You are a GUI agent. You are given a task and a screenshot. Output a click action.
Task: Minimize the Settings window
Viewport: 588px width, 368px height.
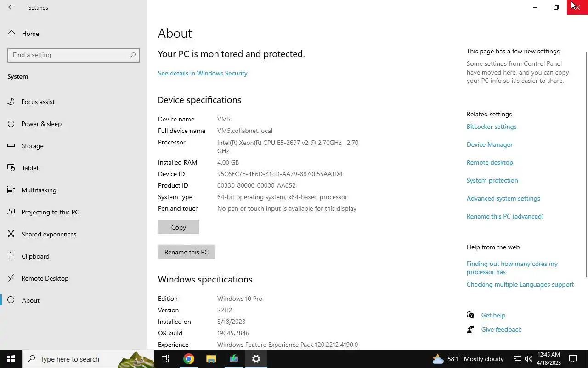(535, 7)
